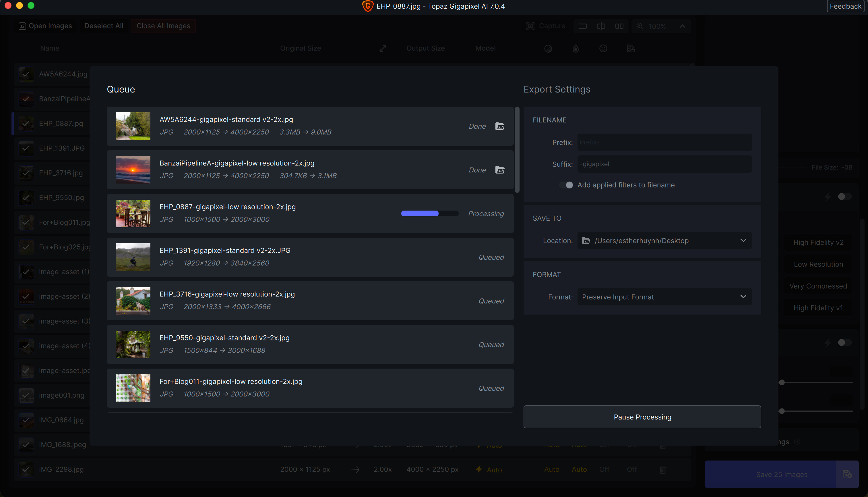Switch to split view layout icon

[x=601, y=26]
